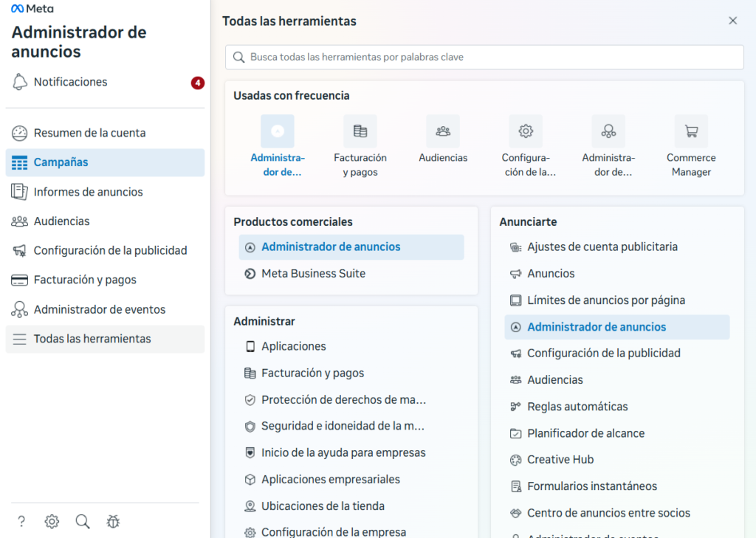Open Límites de anuncios por página
The width and height of the screenshot is (756, 538).
[617, 300]
